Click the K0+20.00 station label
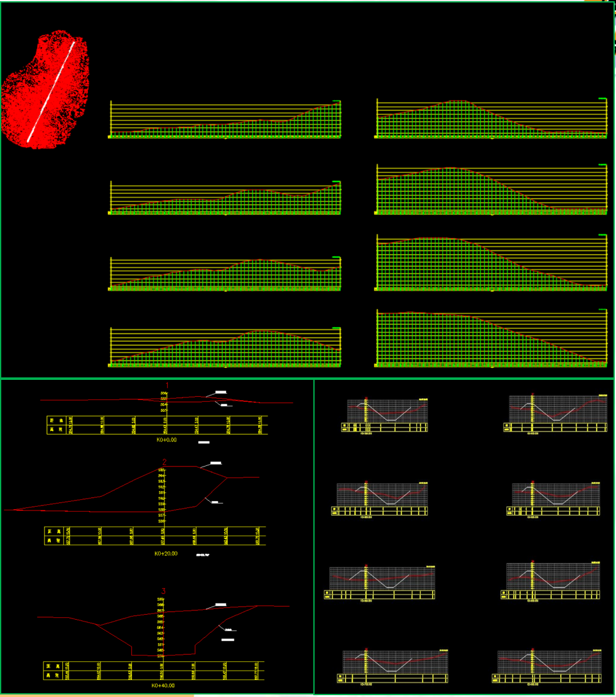The height and width of the screenshot is (697, 616). pos(166,554)
